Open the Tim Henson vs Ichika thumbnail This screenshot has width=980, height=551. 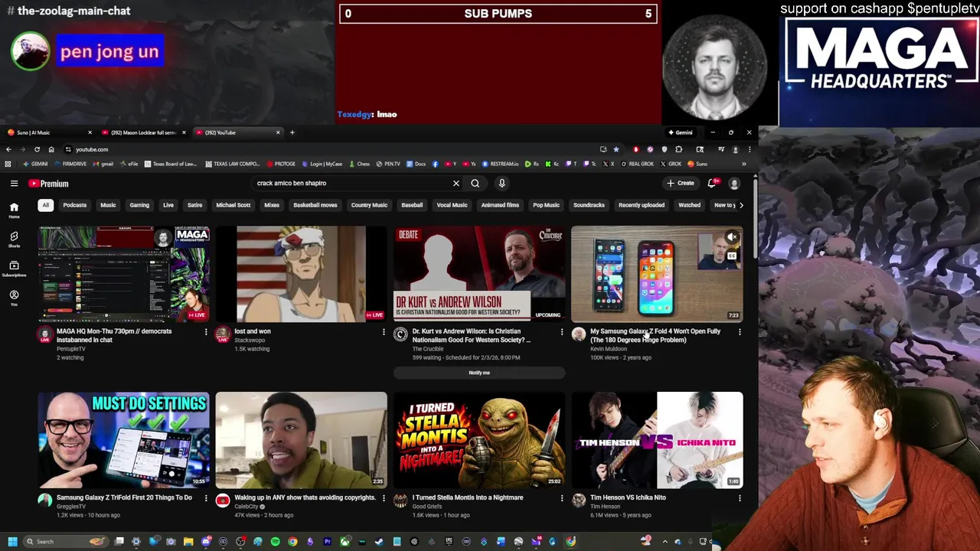pos(657,440)
